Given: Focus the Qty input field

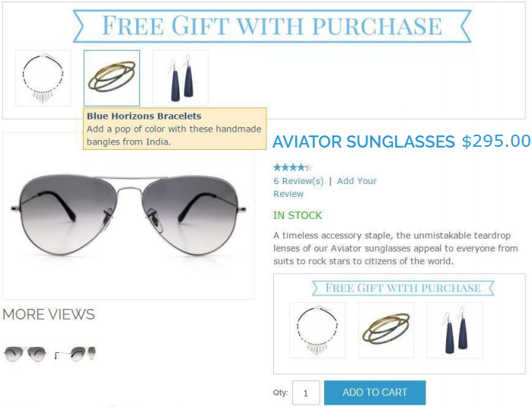Looking at the screenshot, I should pos(306,393).
